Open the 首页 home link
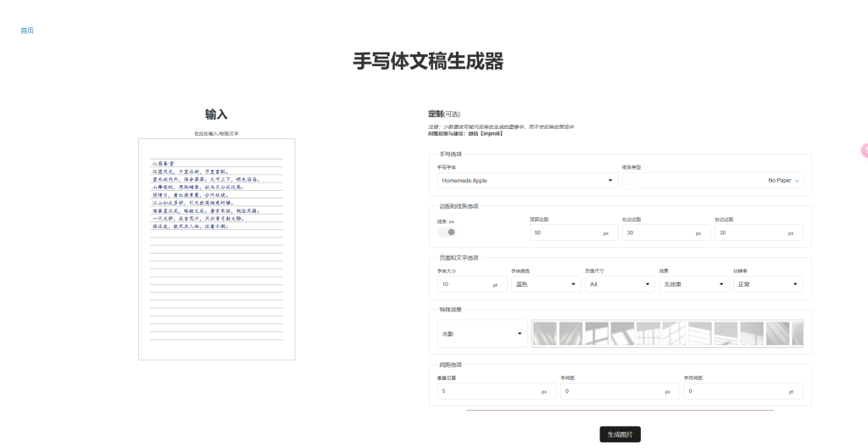The image size is (868, 448). click(x=27, y=31)
